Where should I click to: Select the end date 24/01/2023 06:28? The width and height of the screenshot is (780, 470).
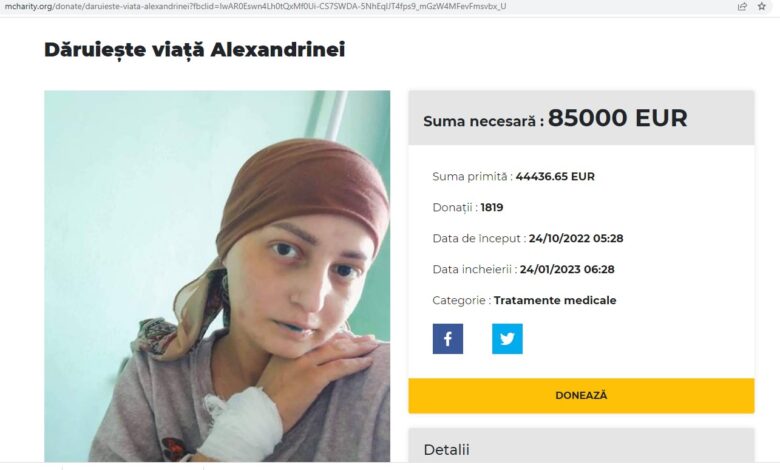567,270
